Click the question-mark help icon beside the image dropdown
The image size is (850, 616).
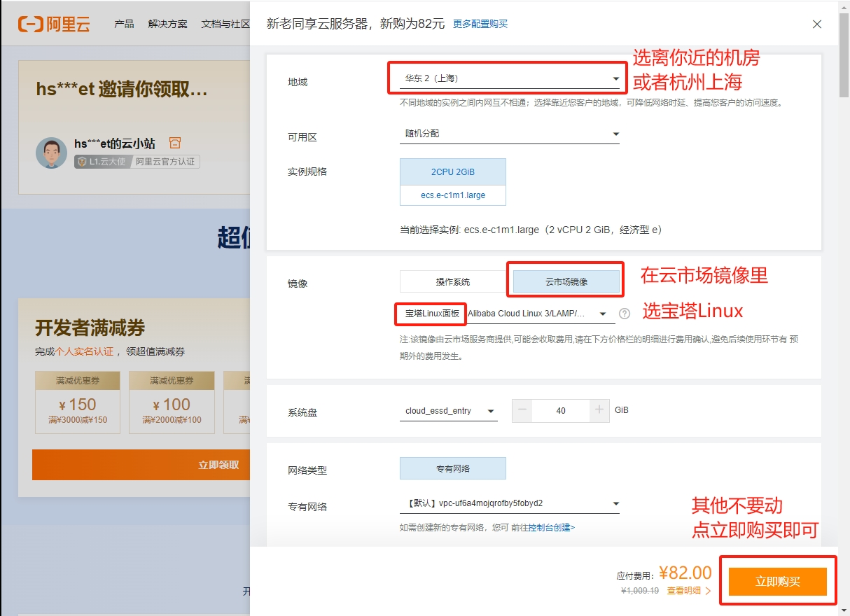(625, 314)
